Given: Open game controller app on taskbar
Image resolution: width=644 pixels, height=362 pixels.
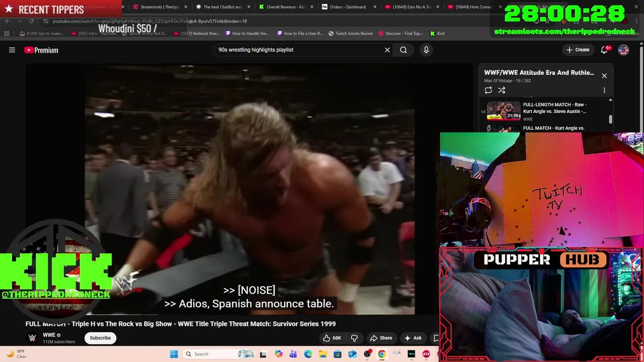Looking at the screenshot, I should point(397,354).
